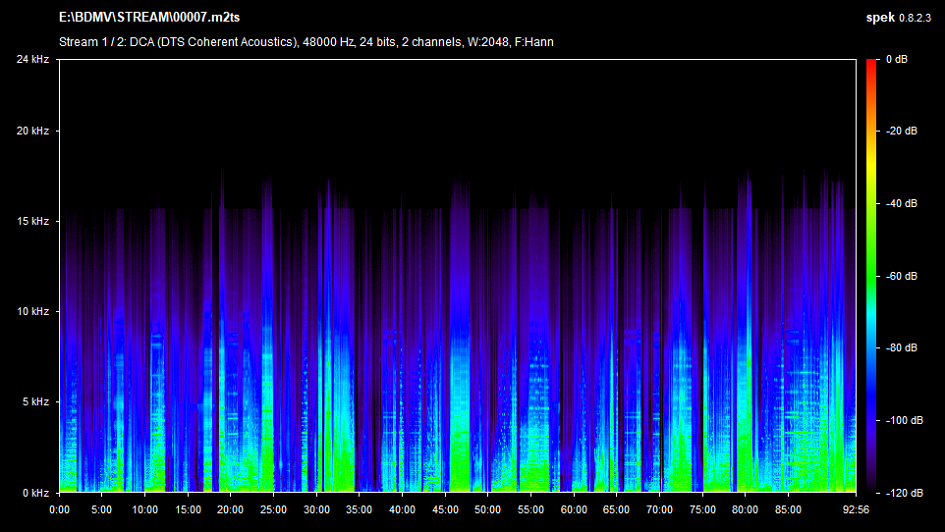Select the 5 kHz frequency axis label
Image resolution: width=945 pixels, height=532 pixels.
35,402
